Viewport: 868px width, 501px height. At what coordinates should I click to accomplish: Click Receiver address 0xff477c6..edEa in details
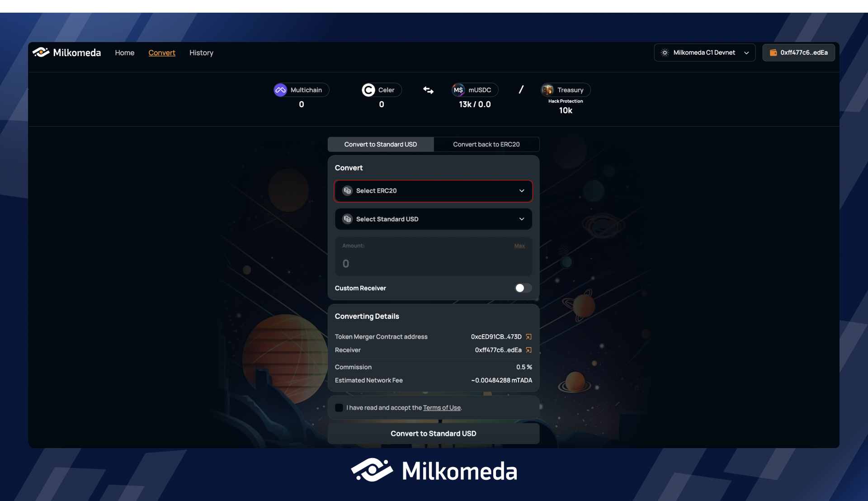(x=498, y=350)
